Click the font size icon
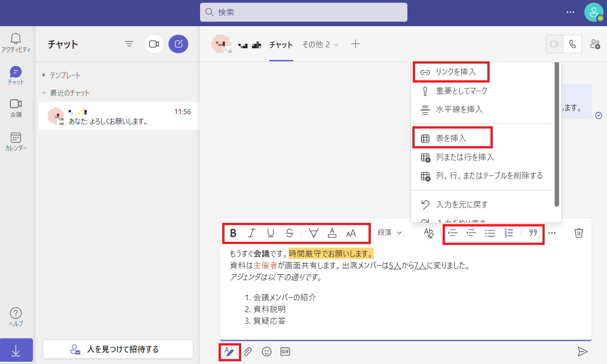 coord(351,233)
